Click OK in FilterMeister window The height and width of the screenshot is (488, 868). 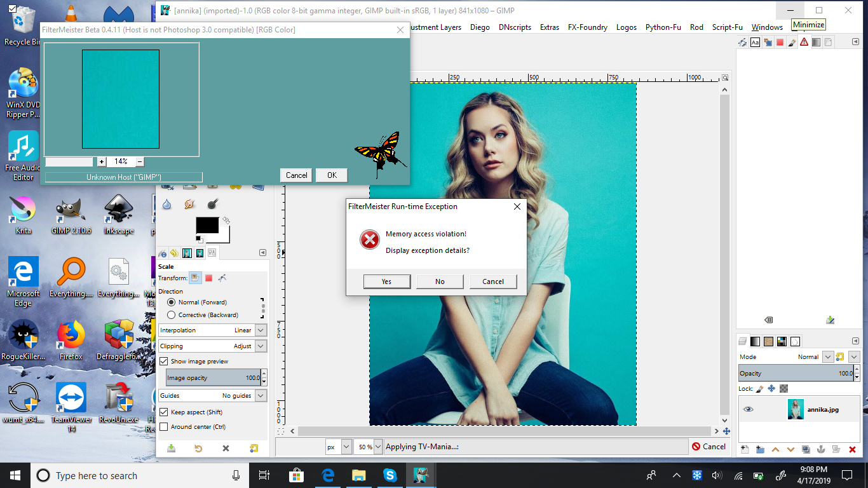point(332,175)
